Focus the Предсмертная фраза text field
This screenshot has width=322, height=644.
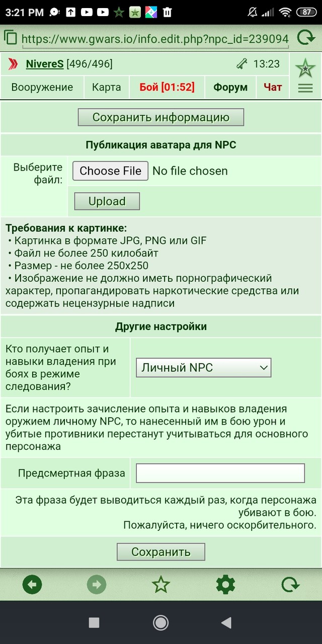[220, 473]
